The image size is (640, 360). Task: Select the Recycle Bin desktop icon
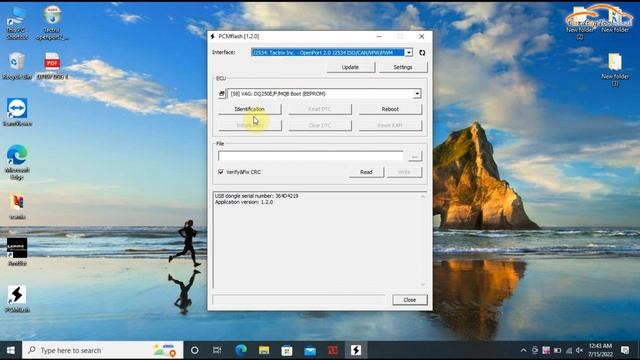point(17,66)
